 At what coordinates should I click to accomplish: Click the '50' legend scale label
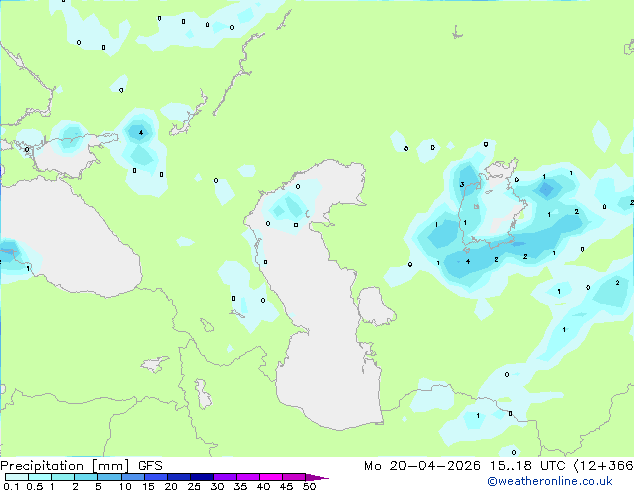click(x=309, y=486)
